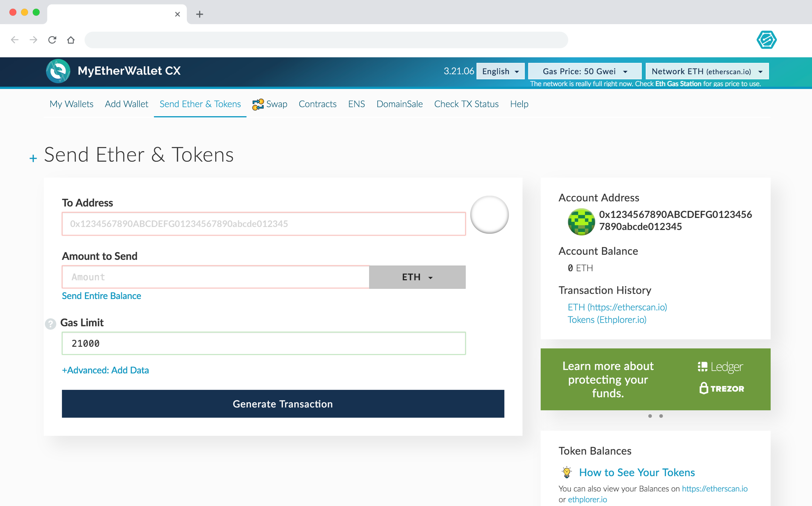Click account address text 0x1234567890ABCDEFG
The image size is (812, 506).
point(675,221)
